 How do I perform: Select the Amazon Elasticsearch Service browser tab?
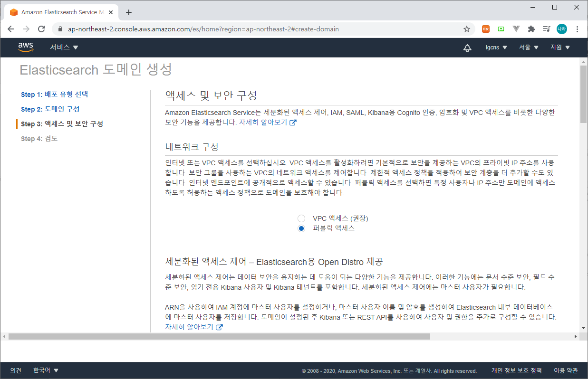[62, 12]
